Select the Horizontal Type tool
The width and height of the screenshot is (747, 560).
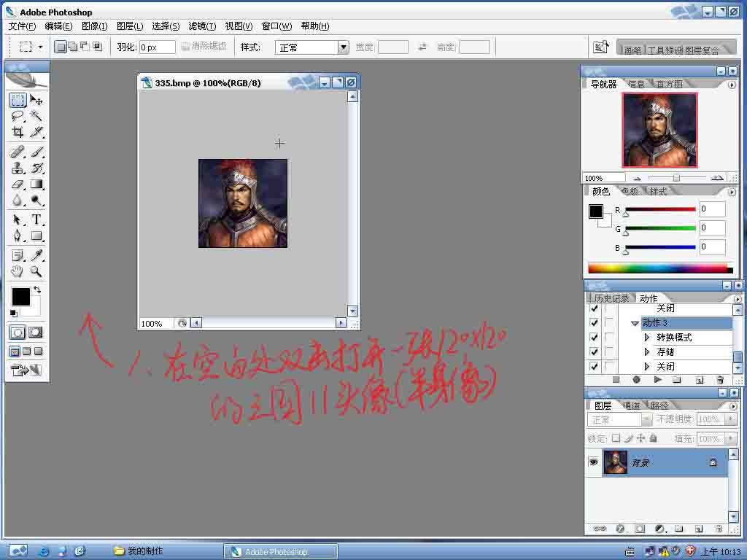36,219
